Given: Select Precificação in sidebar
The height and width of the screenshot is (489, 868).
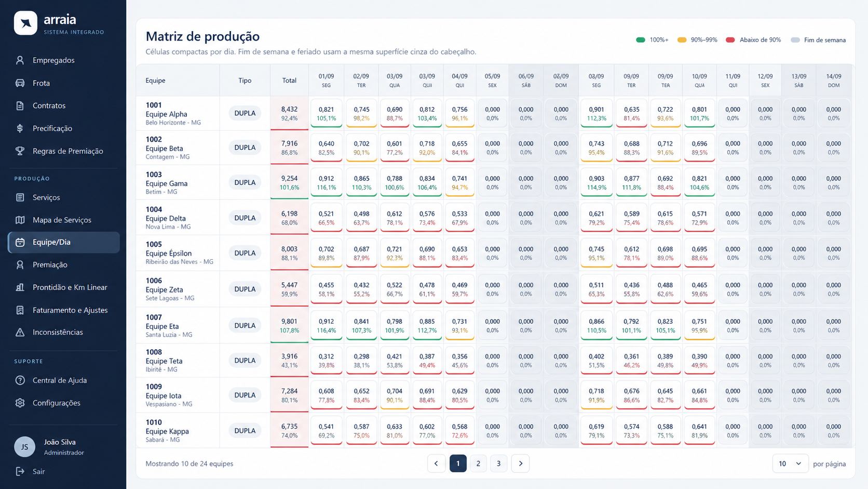Looking at the screenshot, I should (x=63, y=128).
